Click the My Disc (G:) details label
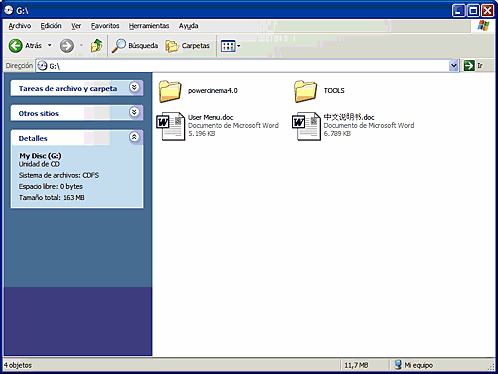 click(40, 156)
